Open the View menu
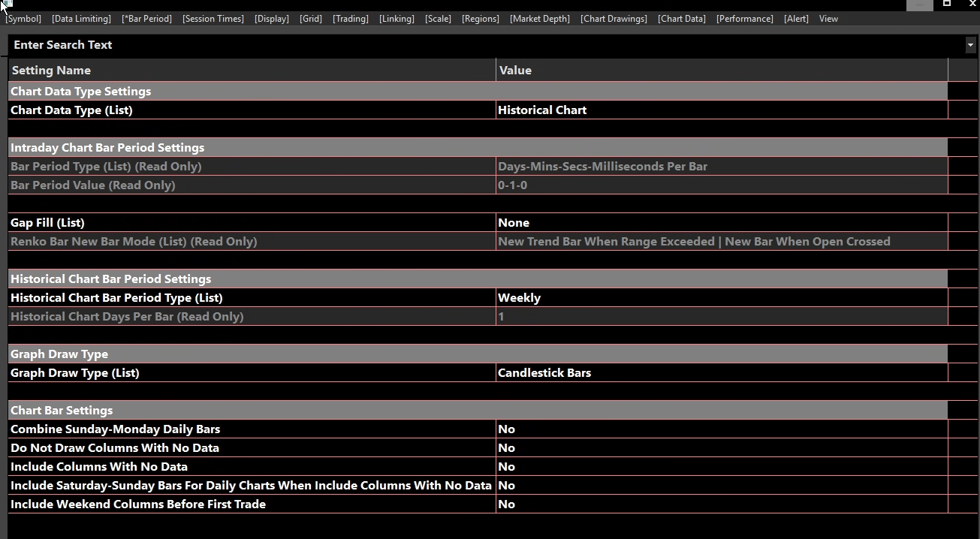This screenshot has width=980, height=539. click(x=828, y=19)
